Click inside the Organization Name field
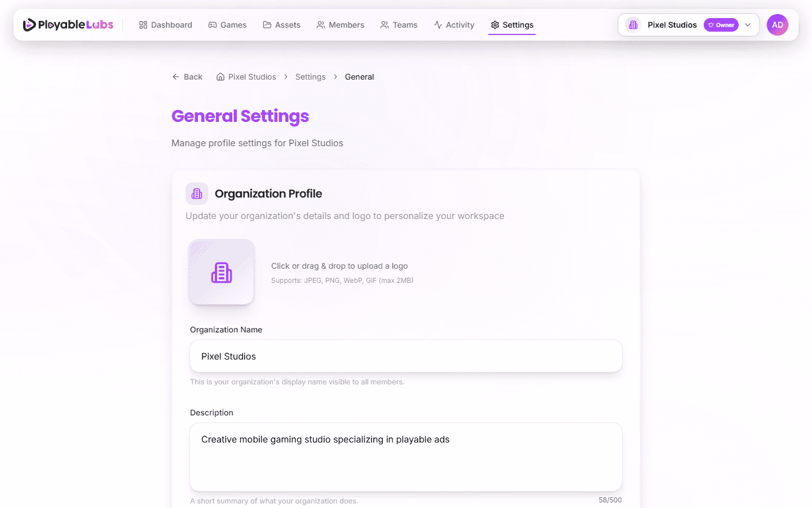812x508 pixels. coord(406,356)
